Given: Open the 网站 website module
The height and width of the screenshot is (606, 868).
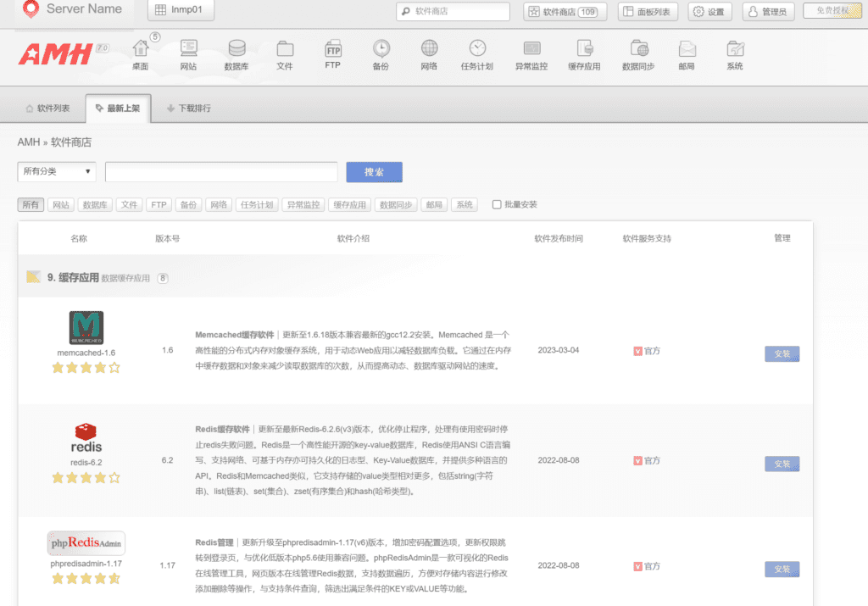Looking at the screenshot, I should coord(189,55).
